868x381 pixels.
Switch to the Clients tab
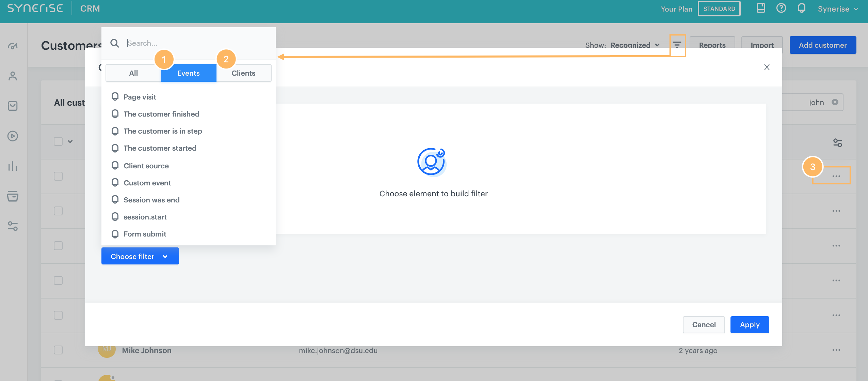pos(243,73)
